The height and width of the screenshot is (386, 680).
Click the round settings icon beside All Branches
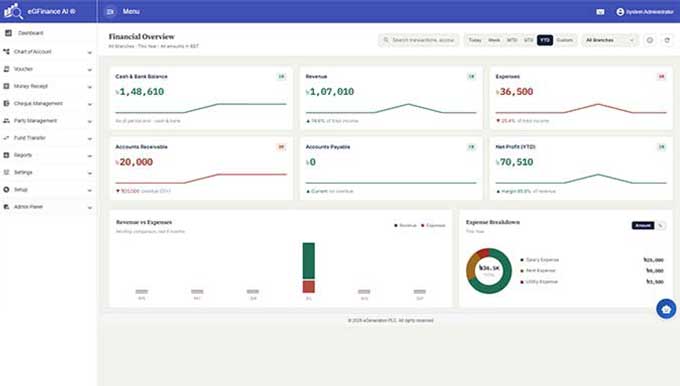click(650, 40)
